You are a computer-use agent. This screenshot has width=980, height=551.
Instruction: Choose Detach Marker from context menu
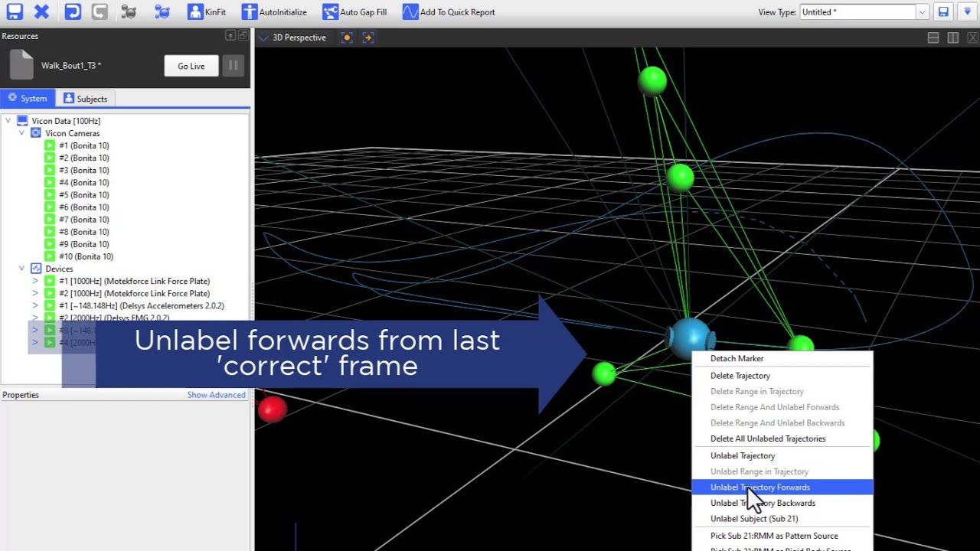[x=782, y=358]
